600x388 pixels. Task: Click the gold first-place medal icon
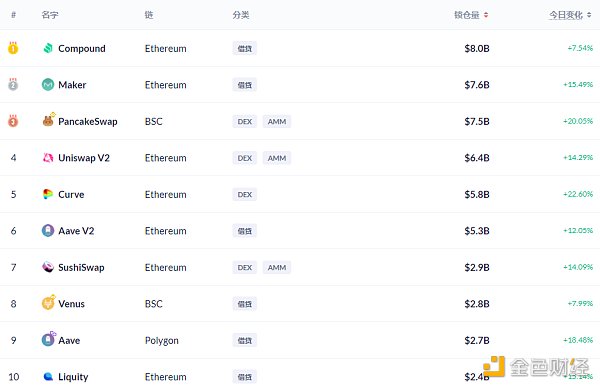pos(13,48)
